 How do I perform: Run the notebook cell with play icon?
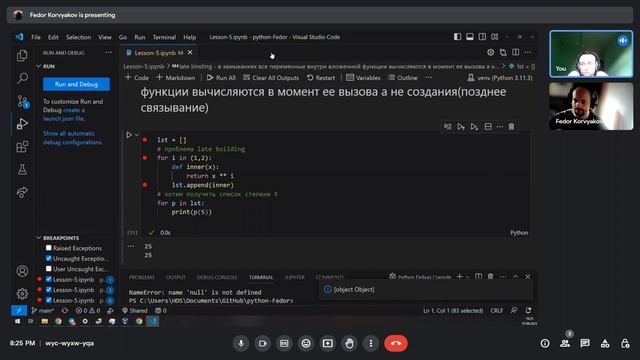click(x=129, y=135)
